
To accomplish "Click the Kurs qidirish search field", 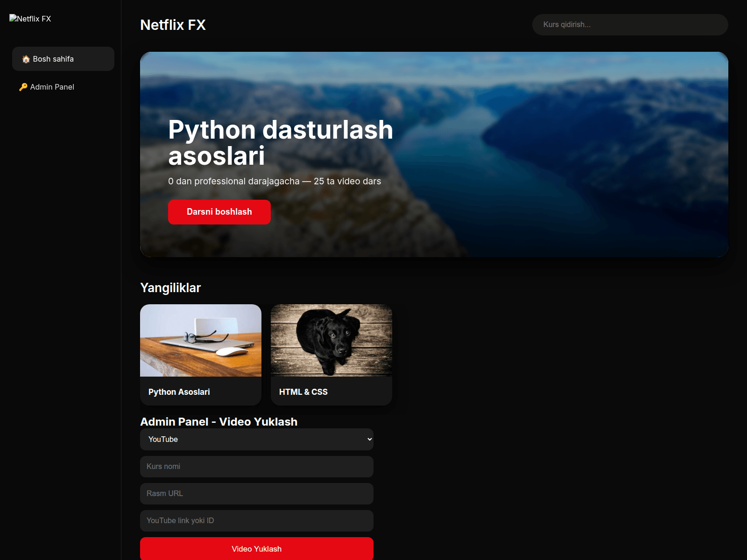I will point(629,25).
